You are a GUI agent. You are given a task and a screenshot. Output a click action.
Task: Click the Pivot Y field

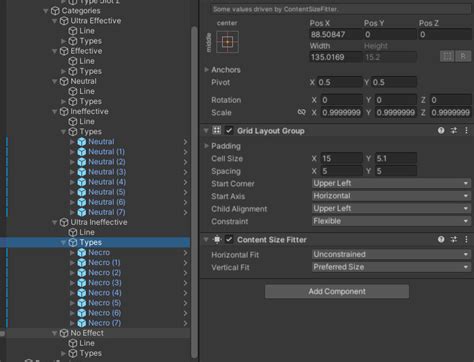coord(394,82)
